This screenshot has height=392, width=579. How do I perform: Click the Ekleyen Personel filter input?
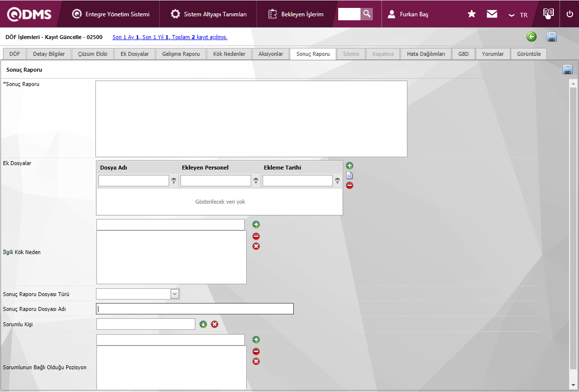[x=216, y=180]
